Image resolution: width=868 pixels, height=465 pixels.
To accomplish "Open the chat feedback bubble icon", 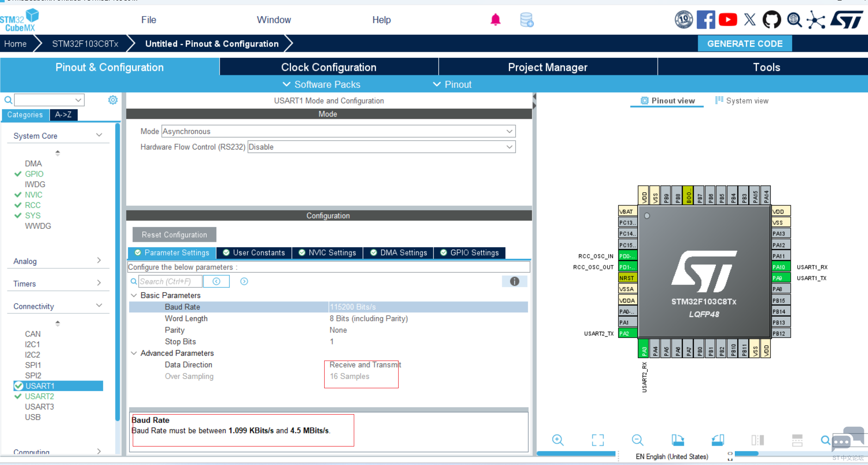I will (847, 439).
